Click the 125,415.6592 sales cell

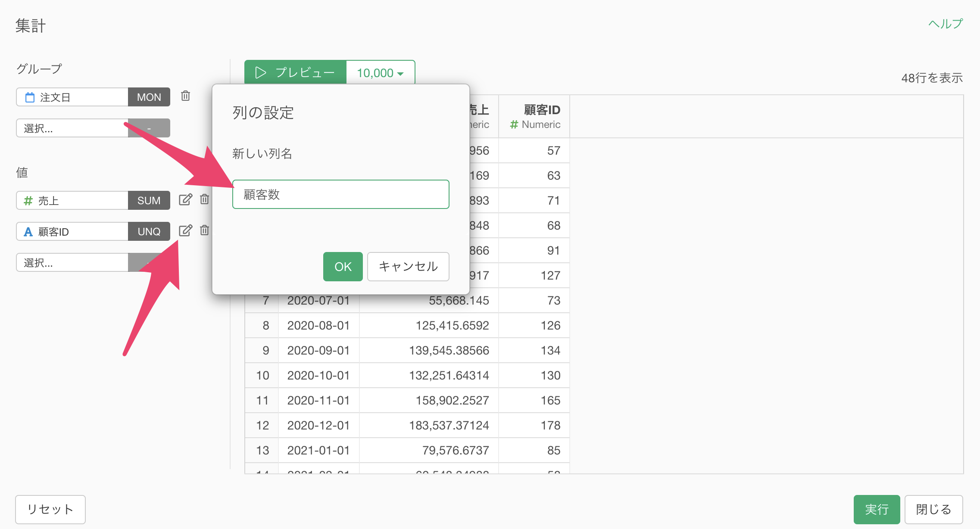coord(429,325)
